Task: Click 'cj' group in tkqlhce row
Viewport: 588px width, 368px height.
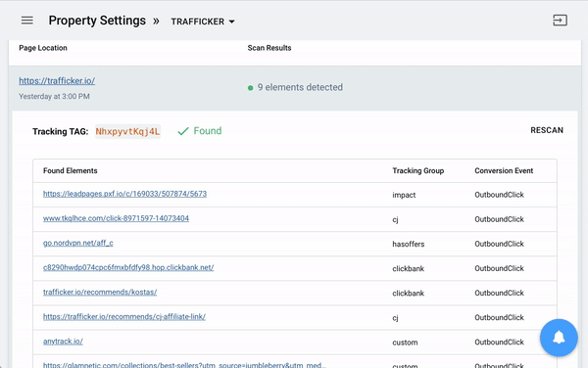Action: coord(395,219)
